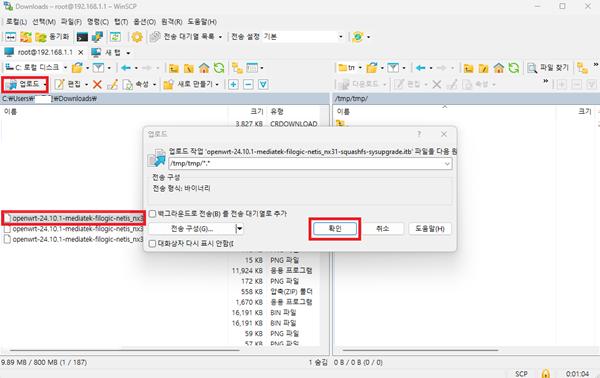This screenshot has height=378, width=600.
Task: Click the local panel horizontal scrollbar
Action: (124, 350)
